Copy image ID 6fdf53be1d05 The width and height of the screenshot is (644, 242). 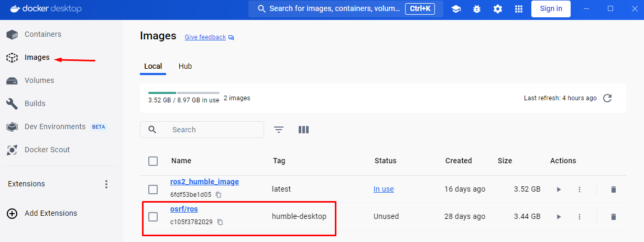click(219, 195)
